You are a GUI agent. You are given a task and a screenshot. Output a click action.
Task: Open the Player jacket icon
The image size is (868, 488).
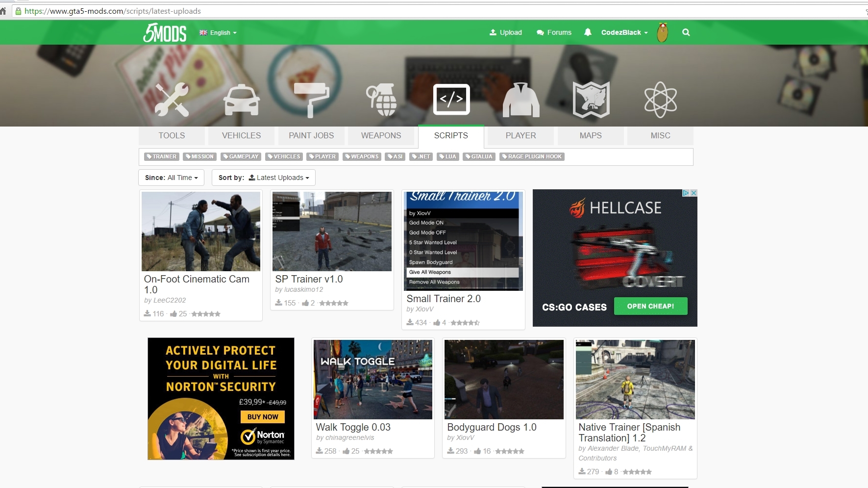(521, 100)
